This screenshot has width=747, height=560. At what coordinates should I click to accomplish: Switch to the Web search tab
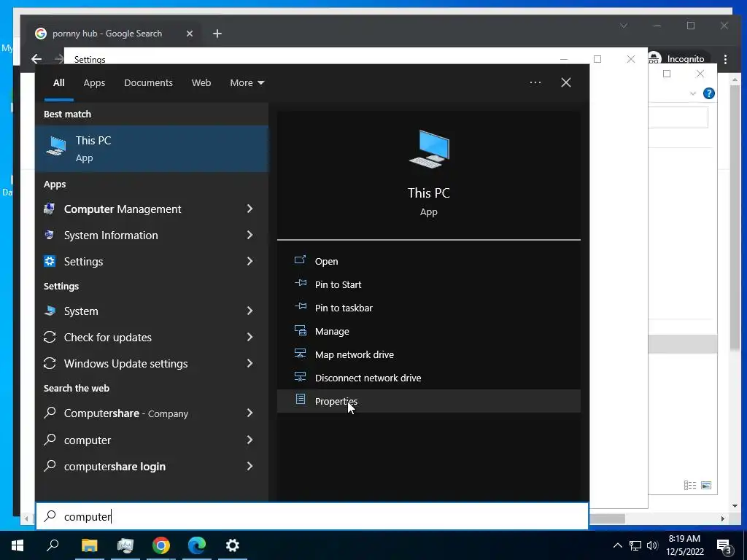201,82
